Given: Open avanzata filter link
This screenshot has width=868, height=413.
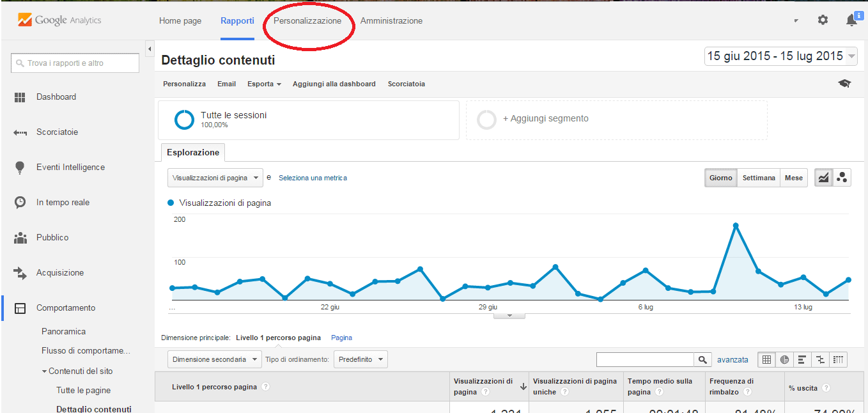Looking at the screenshot, I should point(732,360).
